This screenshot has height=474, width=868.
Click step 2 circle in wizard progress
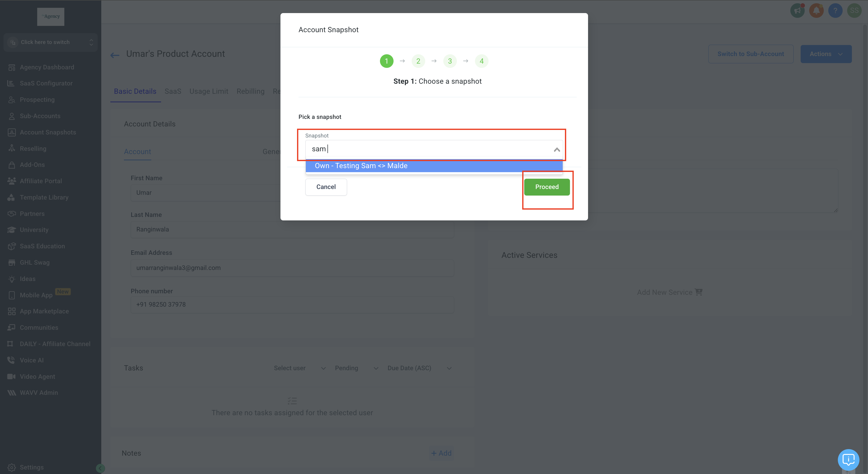418,61
